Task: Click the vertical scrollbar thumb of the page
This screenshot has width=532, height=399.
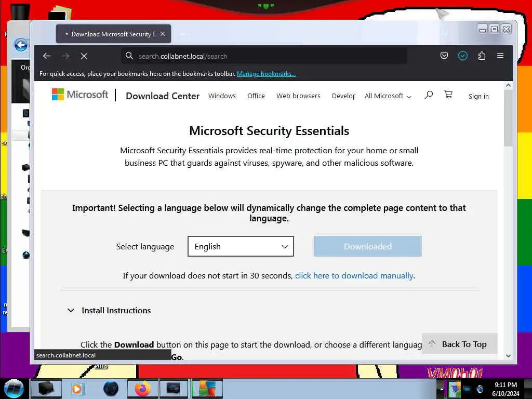Action: point(508,118)
